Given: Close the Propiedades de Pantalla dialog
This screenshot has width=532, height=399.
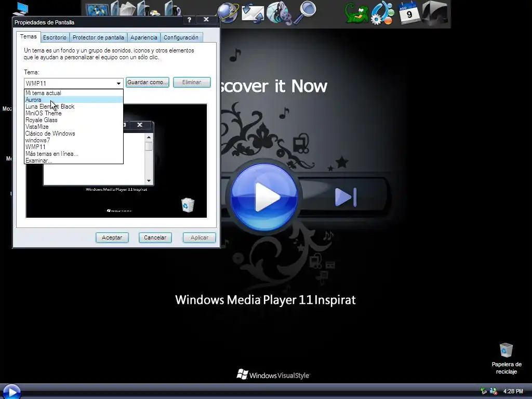Looking at the screenshot, I should [206, 19].
